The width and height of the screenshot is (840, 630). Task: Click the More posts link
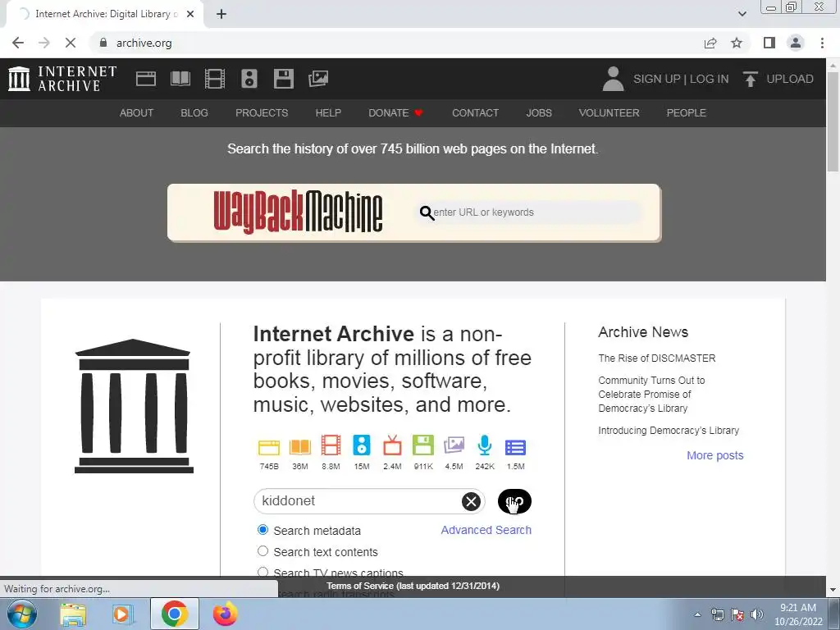coord(715,455)
